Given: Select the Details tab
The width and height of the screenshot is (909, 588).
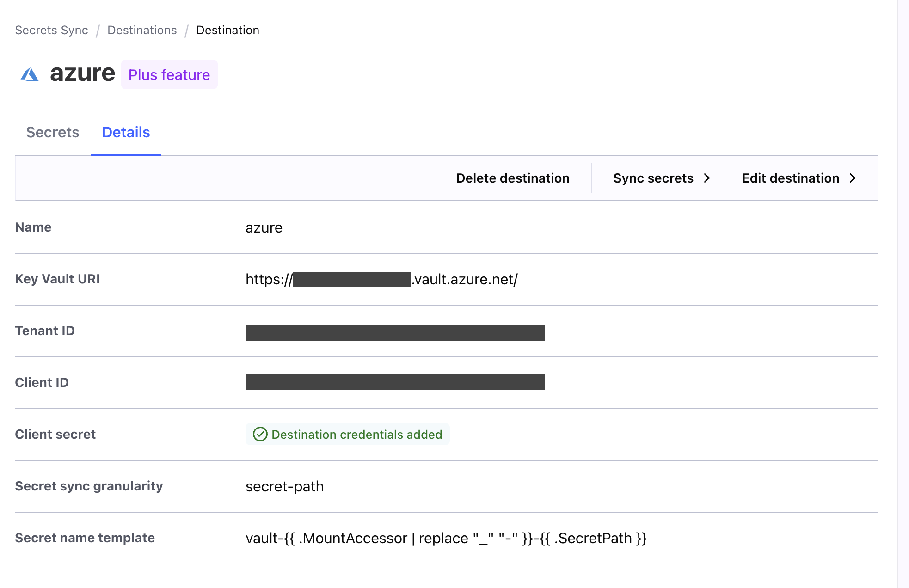Looking at the screenshot, I should [126, 132].
